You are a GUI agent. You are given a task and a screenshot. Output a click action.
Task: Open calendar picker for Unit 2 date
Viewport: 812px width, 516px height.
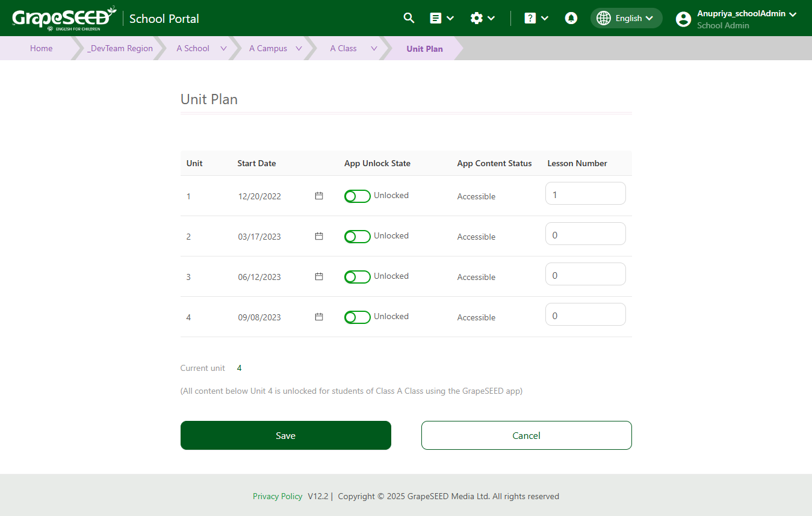click(x=319, y=236)
